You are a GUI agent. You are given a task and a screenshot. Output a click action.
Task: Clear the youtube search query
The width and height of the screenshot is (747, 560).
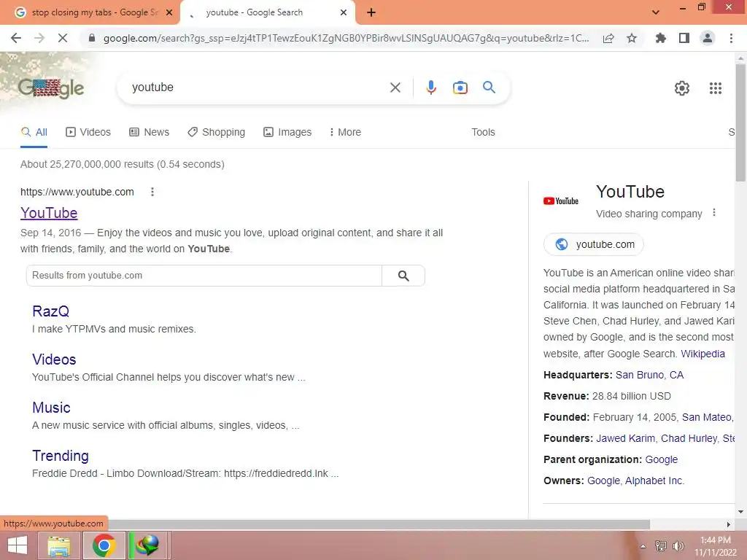point(395,87)
